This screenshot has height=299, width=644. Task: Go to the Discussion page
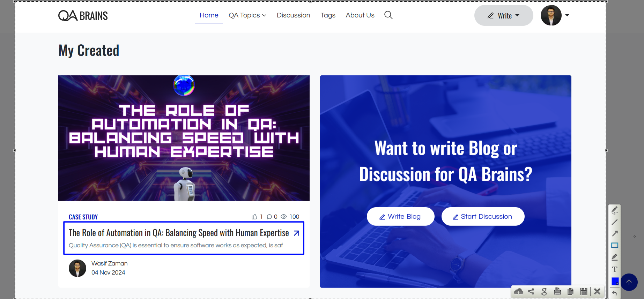pos(293,15)
